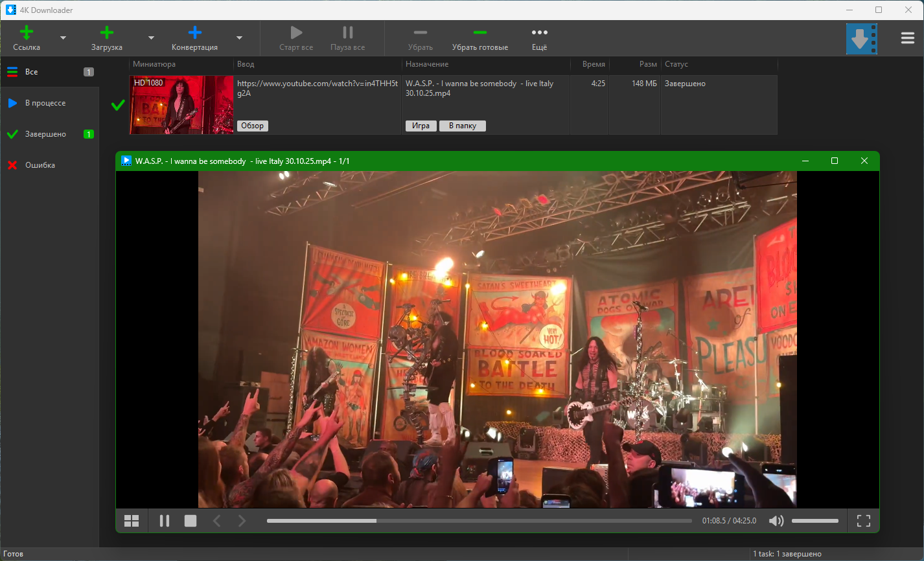Enter fullscreen mode in the video player

[x=863, y=521]
